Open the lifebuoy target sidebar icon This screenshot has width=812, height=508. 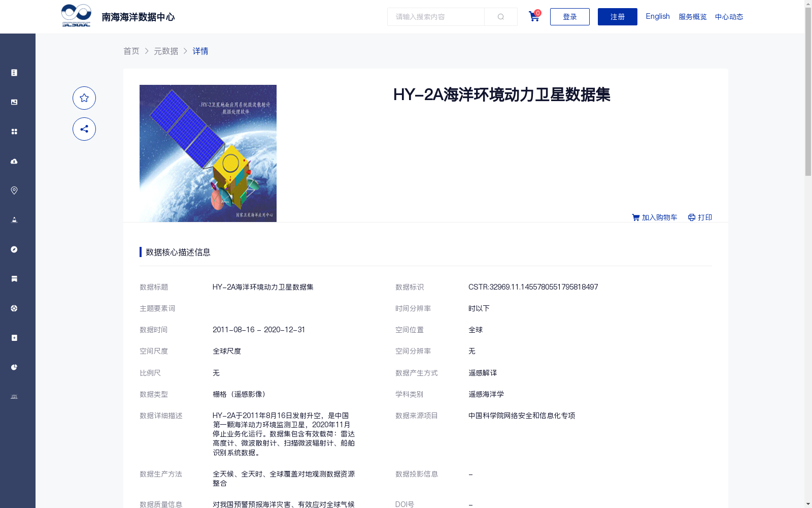coord(14,308)
